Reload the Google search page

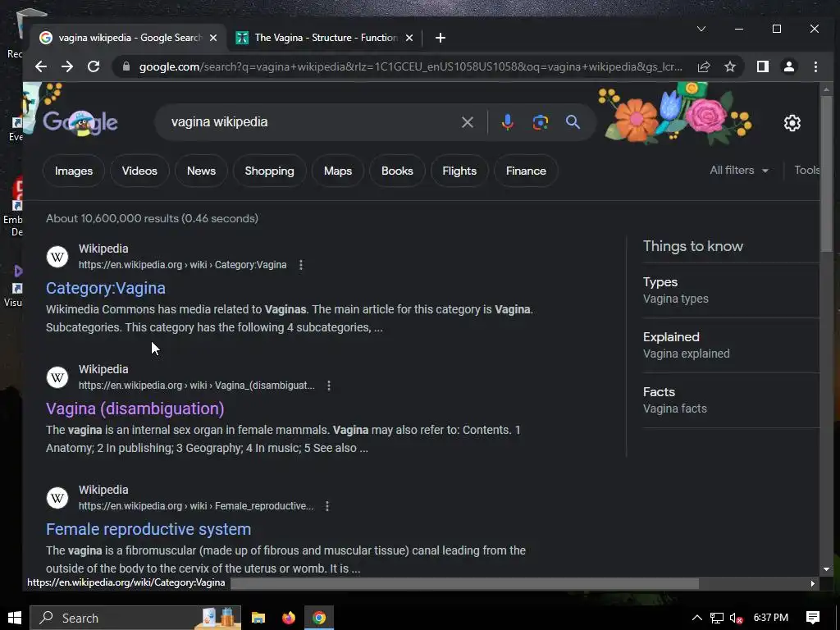94,66
